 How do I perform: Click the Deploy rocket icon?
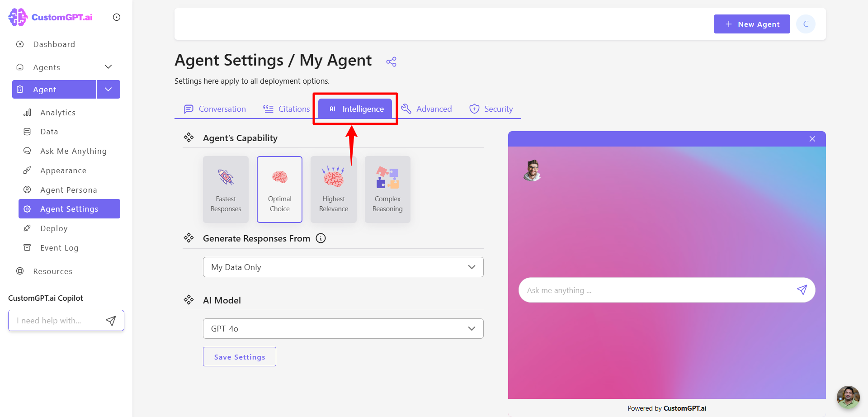point(27,228)
